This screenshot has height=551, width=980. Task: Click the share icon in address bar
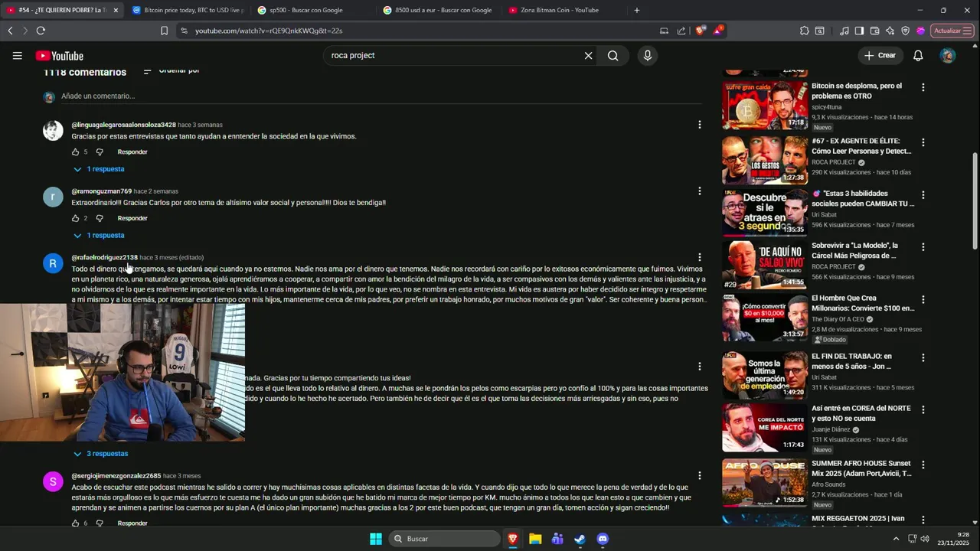[681, 31]
